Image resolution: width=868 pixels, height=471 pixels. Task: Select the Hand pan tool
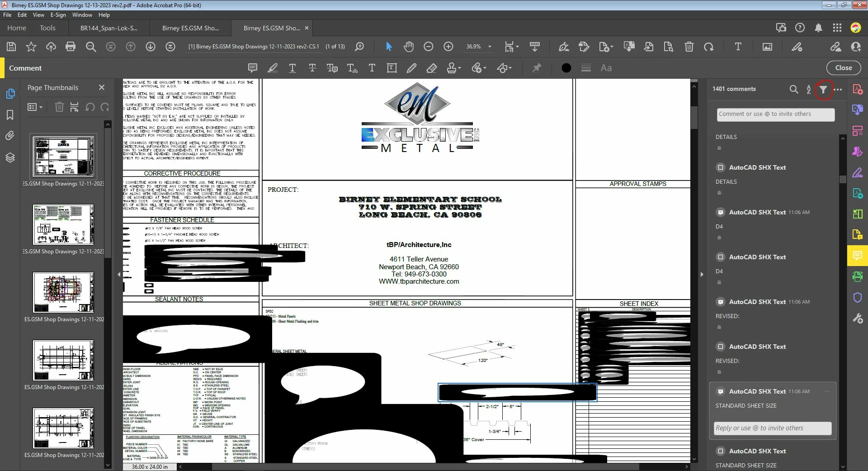click(x=409, y=47)
